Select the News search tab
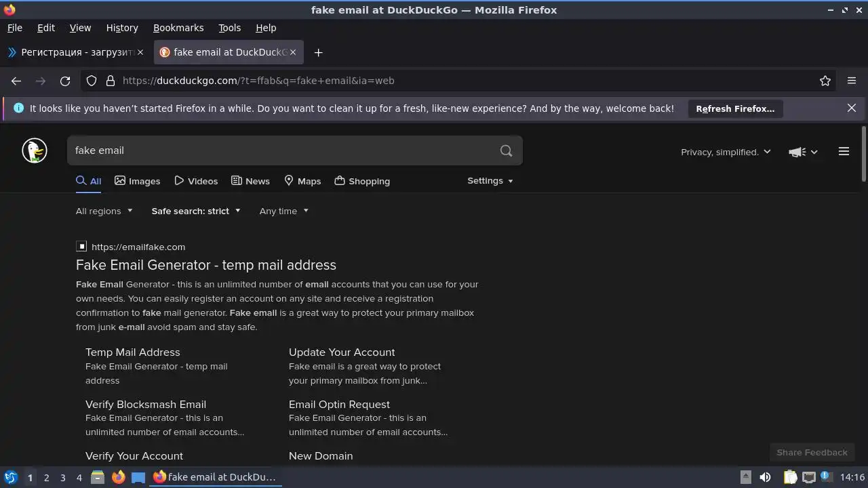The width and height of the screenshot is (868, 488). [250, 181]
